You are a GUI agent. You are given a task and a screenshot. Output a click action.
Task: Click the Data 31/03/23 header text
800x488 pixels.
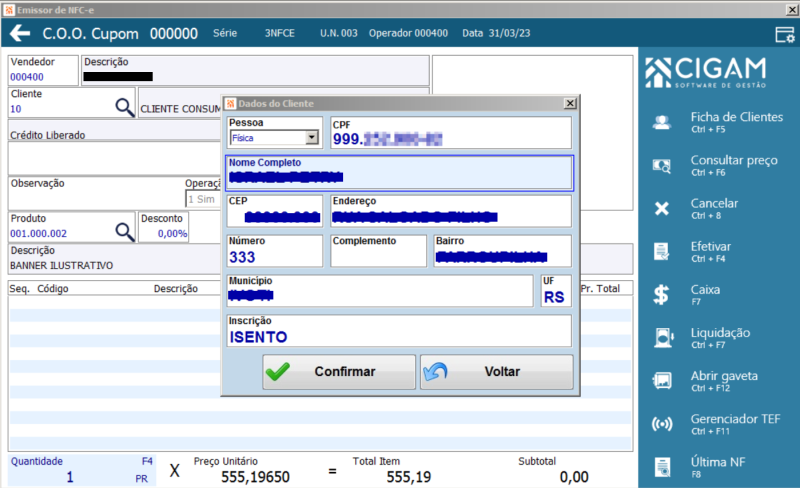pos(496,33)
